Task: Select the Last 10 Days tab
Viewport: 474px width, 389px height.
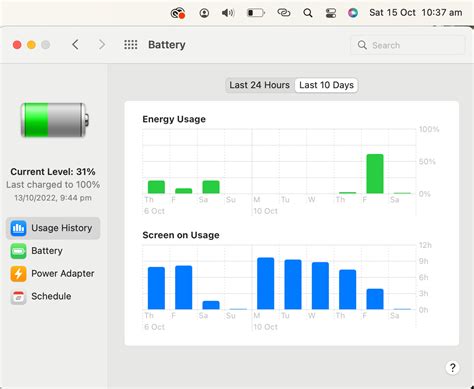Action: (x=326, y=85)
